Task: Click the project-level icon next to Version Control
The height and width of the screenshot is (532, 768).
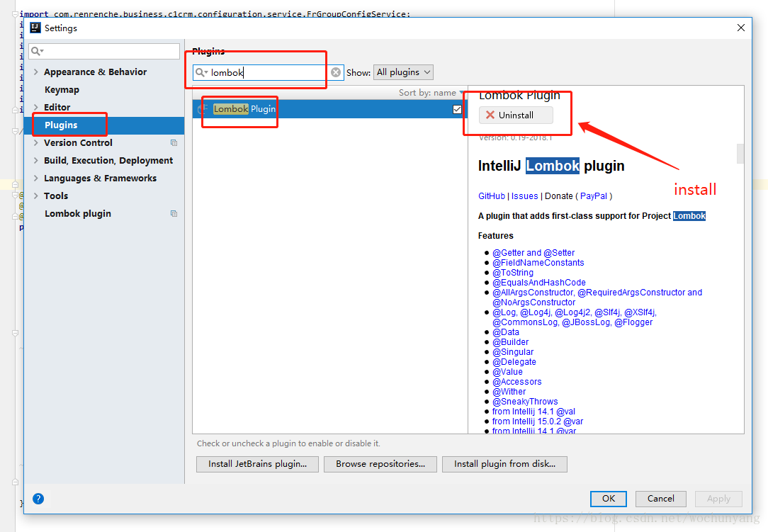Action: pos(174,142)
